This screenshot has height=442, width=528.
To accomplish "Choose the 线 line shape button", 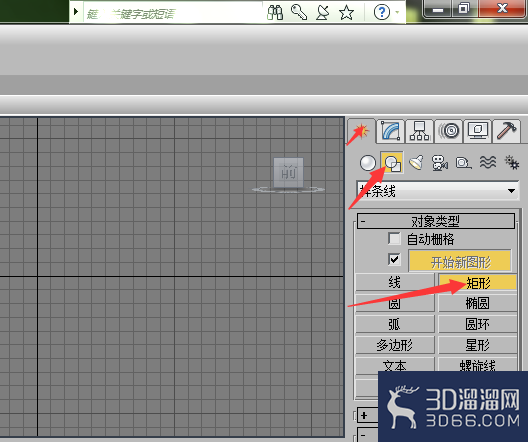I will click(x=395, y=282).
